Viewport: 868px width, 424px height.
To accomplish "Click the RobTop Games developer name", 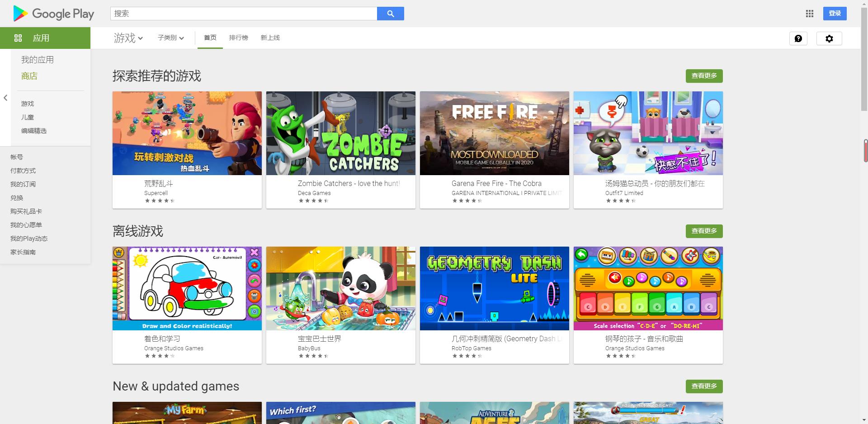I will (x=472, y=348).
